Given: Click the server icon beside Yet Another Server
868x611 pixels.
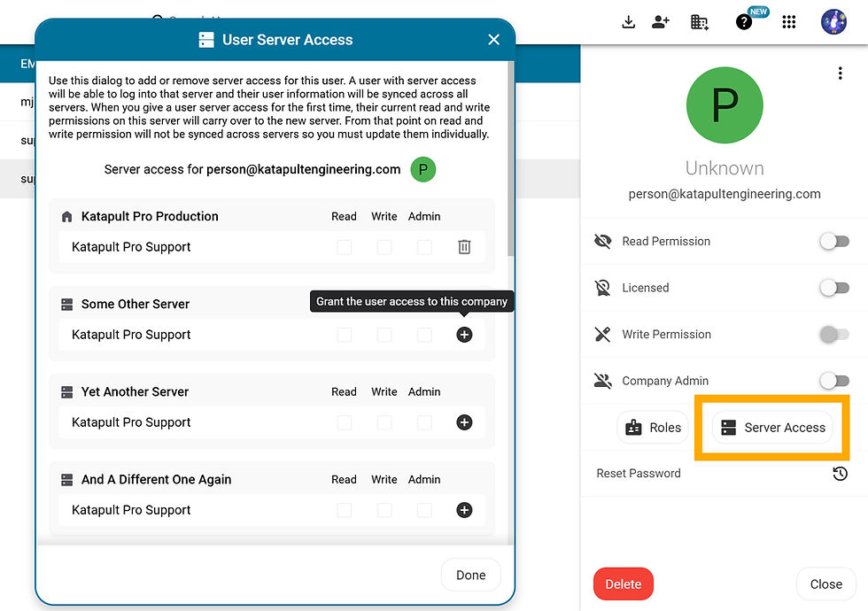Looking at the screenshot, I should (67, 391).
